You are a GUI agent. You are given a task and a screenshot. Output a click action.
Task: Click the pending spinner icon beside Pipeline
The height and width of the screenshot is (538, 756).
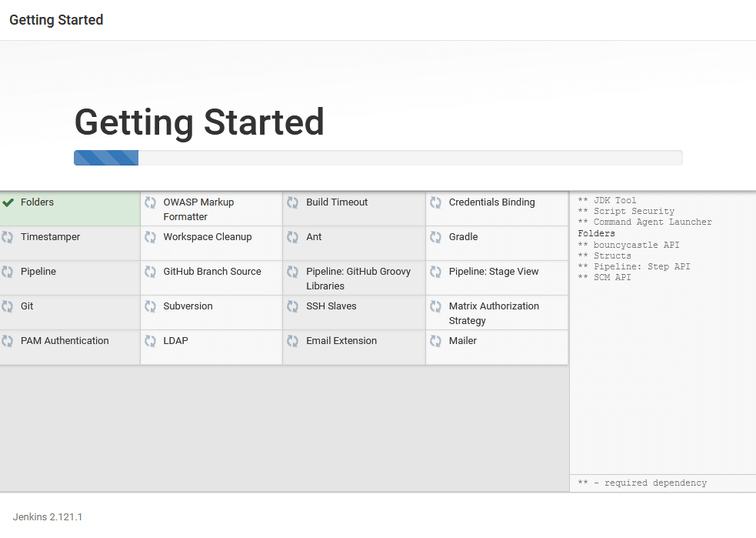pos(7,272)
